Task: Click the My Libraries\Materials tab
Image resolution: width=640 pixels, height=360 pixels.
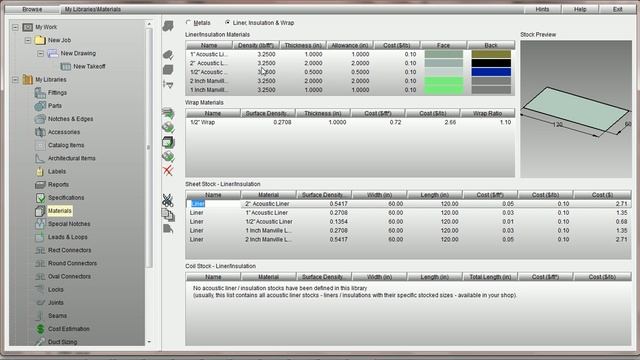Action: click(x=93, y=9)
